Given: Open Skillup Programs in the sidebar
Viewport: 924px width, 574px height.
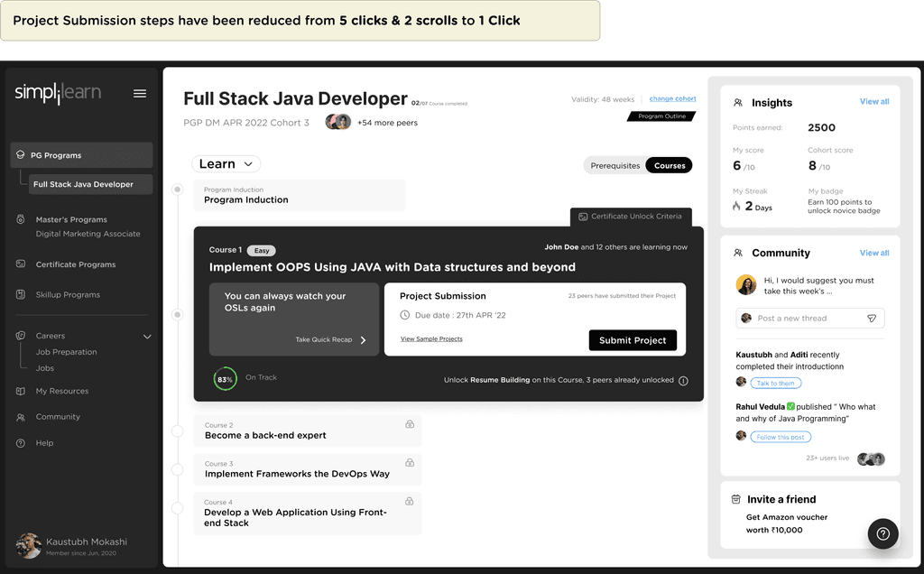Looking at the screenshot, I should pos(68,294).
